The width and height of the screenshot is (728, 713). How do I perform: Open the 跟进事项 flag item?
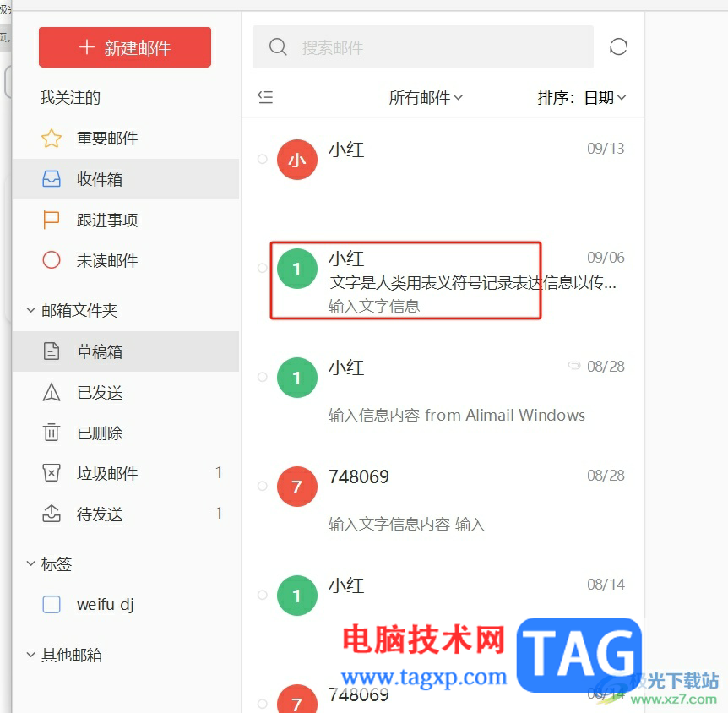click(125, 220)
